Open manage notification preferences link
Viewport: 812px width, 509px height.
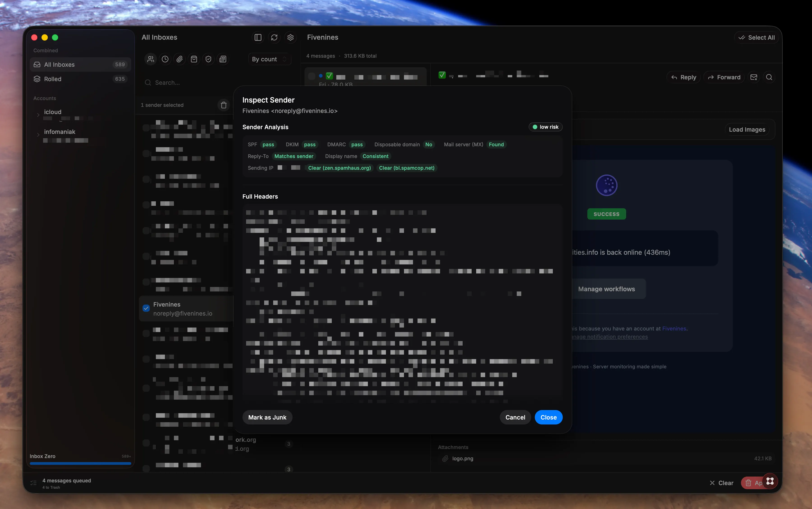click(x=610, y=337)
